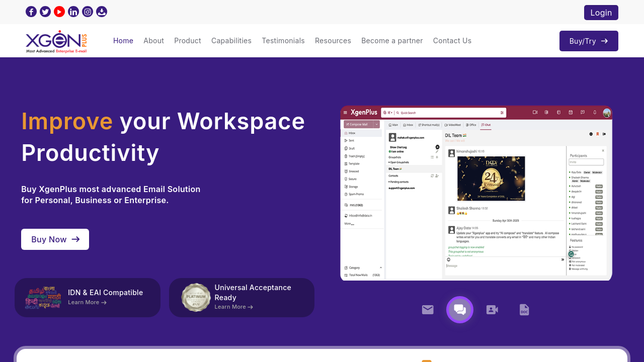
Task: Click Learn More under Universal Acceptance Ready
Action: (233, 307)
